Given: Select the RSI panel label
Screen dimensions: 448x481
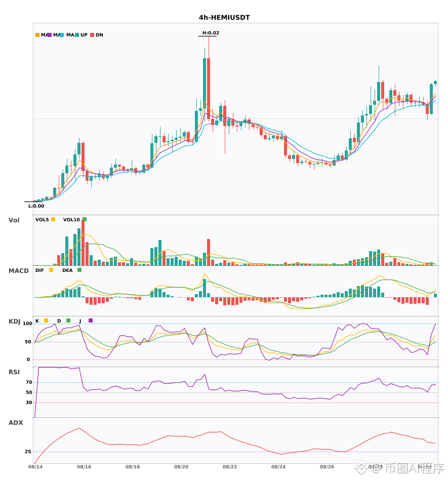Looking at the screenshot, I should pyautogui.click(x=14, y=372).
